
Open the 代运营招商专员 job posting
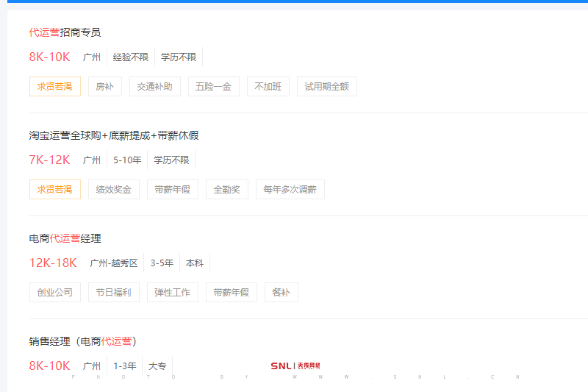coord(65,32)
